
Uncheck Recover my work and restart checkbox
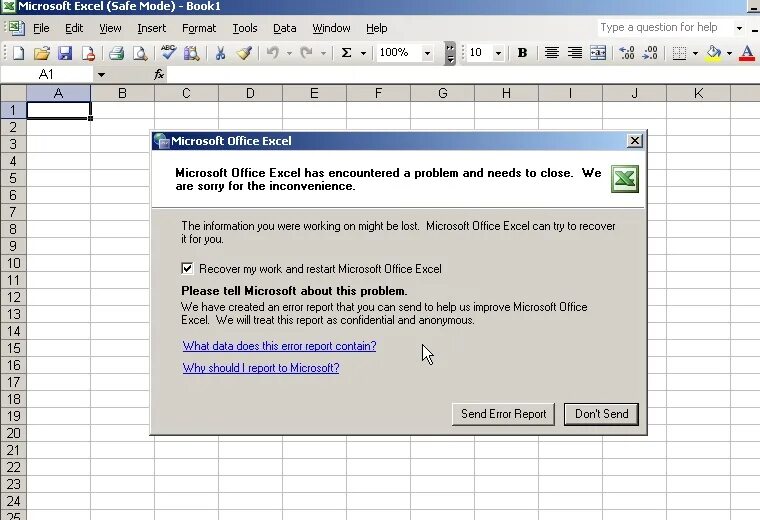pyautogui.click(x=187, y=268)
